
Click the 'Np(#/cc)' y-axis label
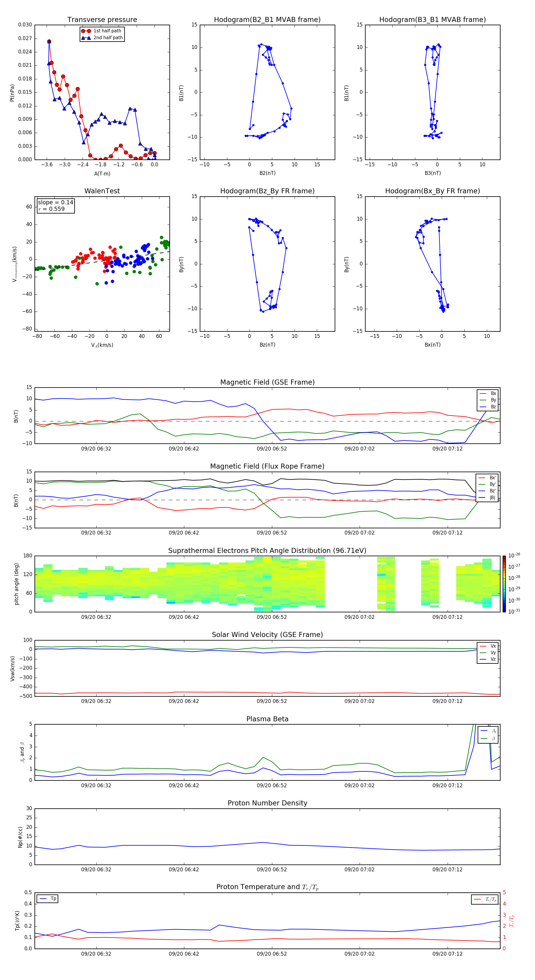coord(20,837)
